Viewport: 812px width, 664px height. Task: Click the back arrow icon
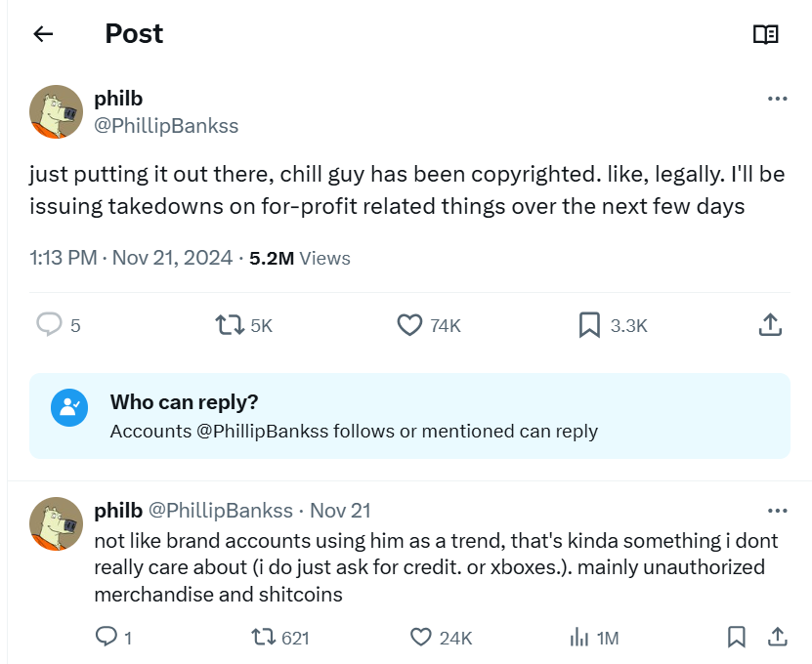pyautogui.click(x=42, y=34)
